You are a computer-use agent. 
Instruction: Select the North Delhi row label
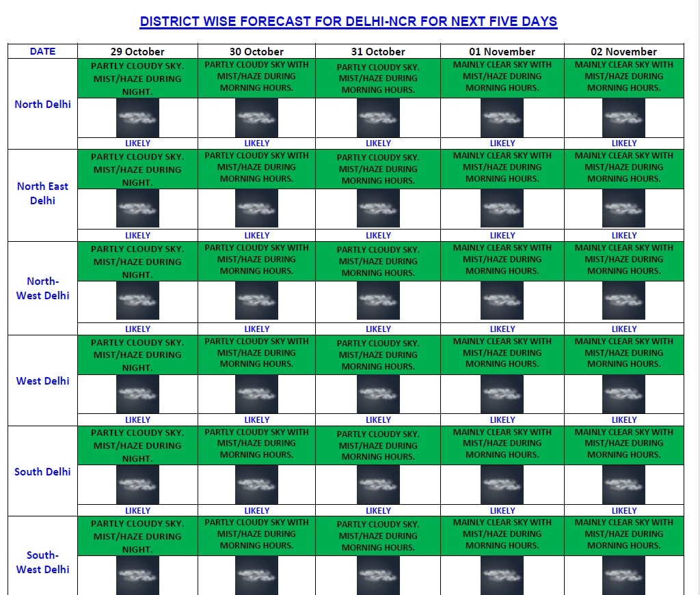point(42,105)
